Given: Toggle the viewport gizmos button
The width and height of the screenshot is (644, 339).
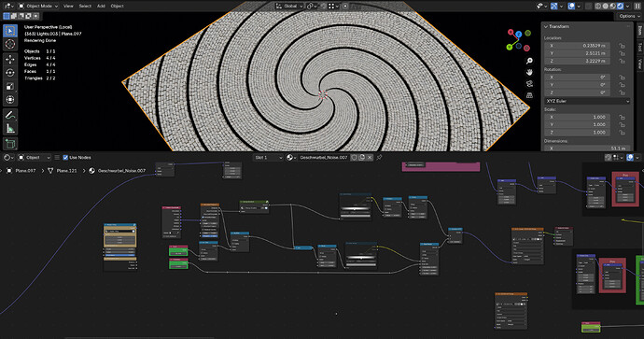Looking at the screenshot, I should tap(554, 7).
